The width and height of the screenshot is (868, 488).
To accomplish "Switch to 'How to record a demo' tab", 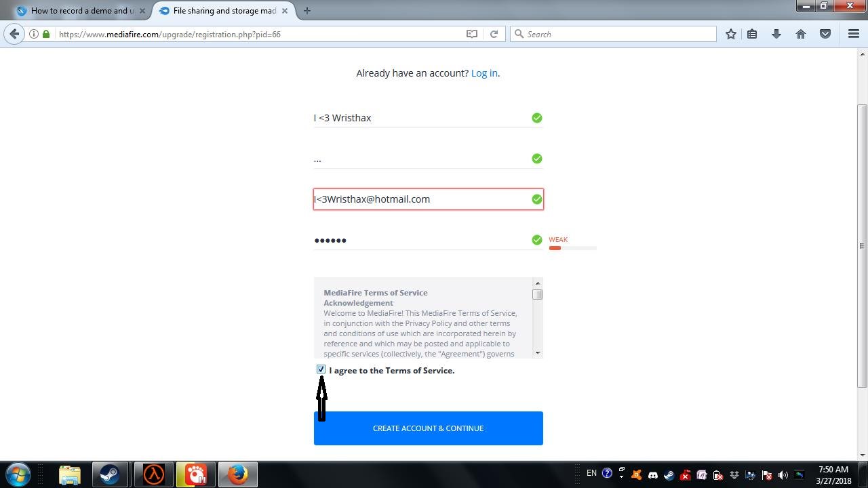I will click(x=81, y=11).
